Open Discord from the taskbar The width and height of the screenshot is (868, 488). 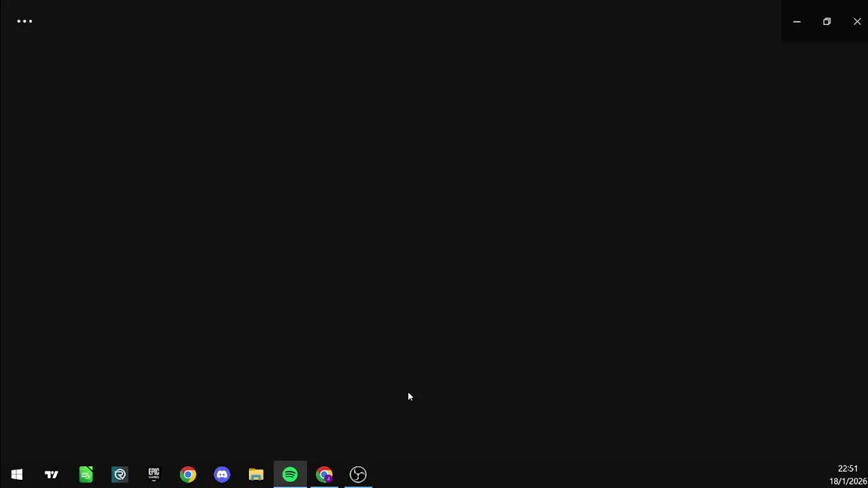222,474
